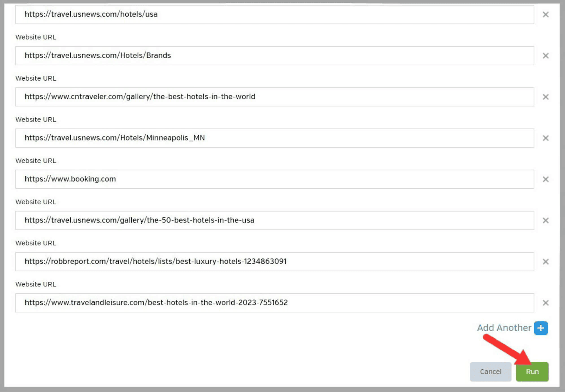Remove the travel.usnews.com/hotels/usa URL
This screenshot has height=392, width=565.
(x=545, y=14)
